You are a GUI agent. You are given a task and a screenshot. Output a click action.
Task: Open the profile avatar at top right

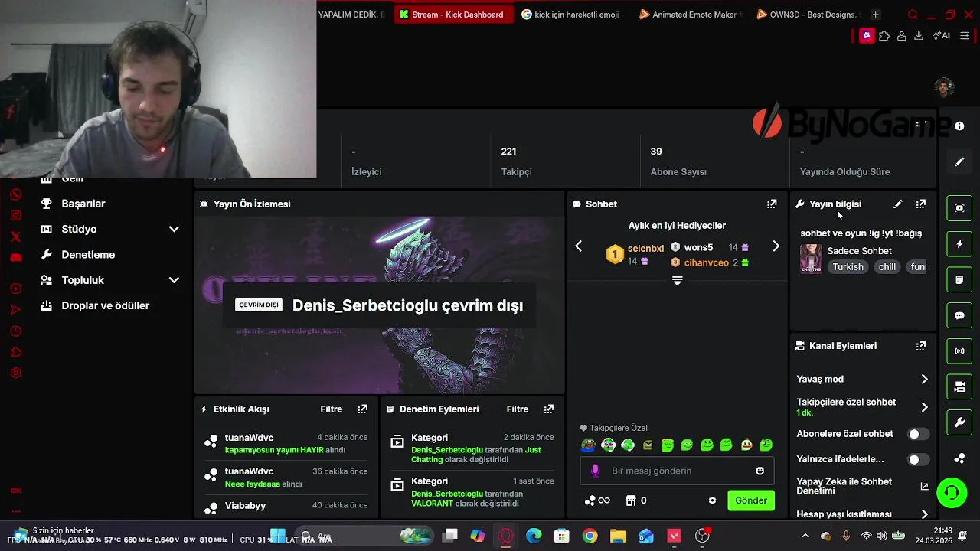pyautogui.click(x=944, y=86)
